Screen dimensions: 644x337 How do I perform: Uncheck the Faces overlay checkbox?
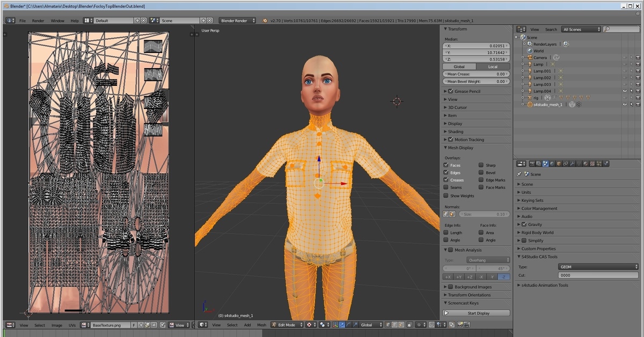[x=446, y=165]
